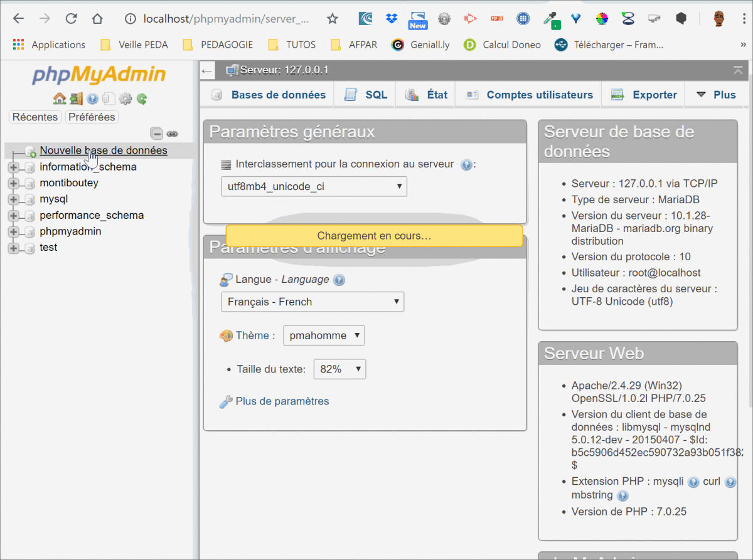
Task: Open the color picker eyedropper extension
Action: click(x=550, y=19)
